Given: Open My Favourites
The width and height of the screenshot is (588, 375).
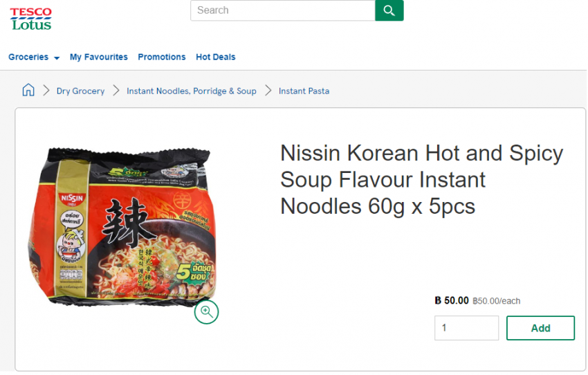Looking at the screenshot, I should tap(99, 57).
